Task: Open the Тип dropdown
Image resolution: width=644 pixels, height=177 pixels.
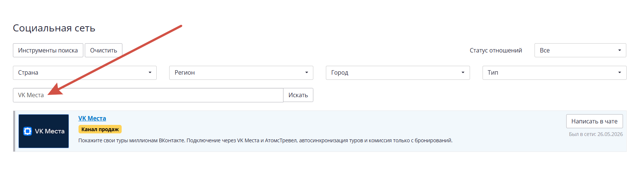Action: click(x=554, y=73)
